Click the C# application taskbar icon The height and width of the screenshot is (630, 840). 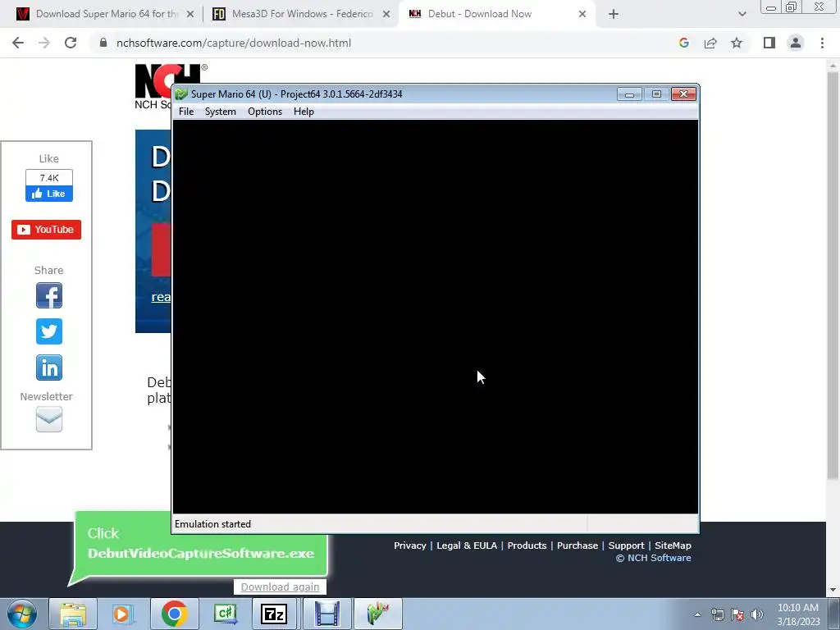225,614
